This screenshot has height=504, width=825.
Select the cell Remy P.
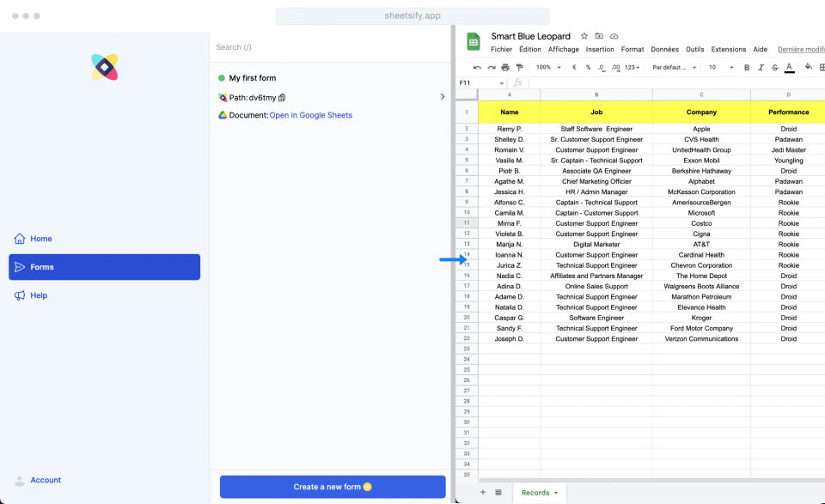510,129
